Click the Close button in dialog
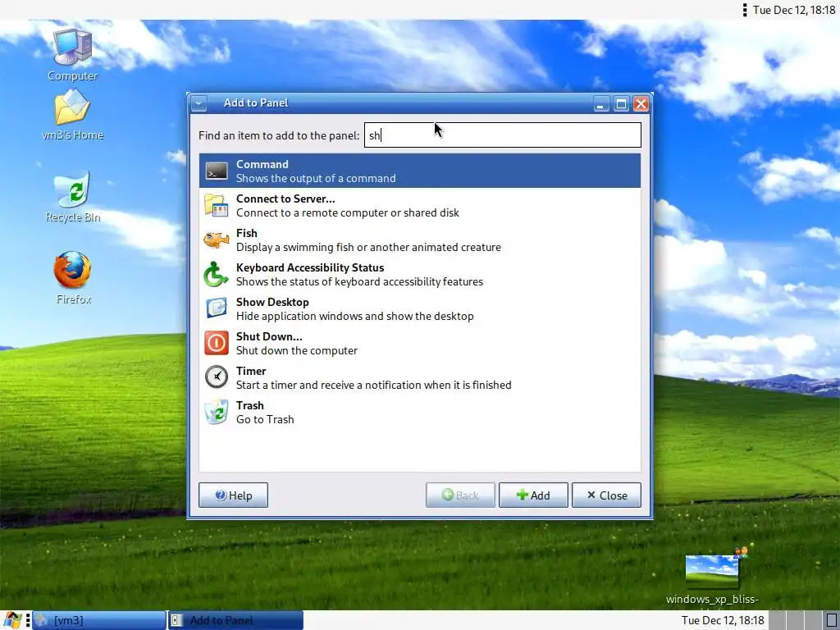Viewport: 840px width, 630px height. [x=606, y=495]
